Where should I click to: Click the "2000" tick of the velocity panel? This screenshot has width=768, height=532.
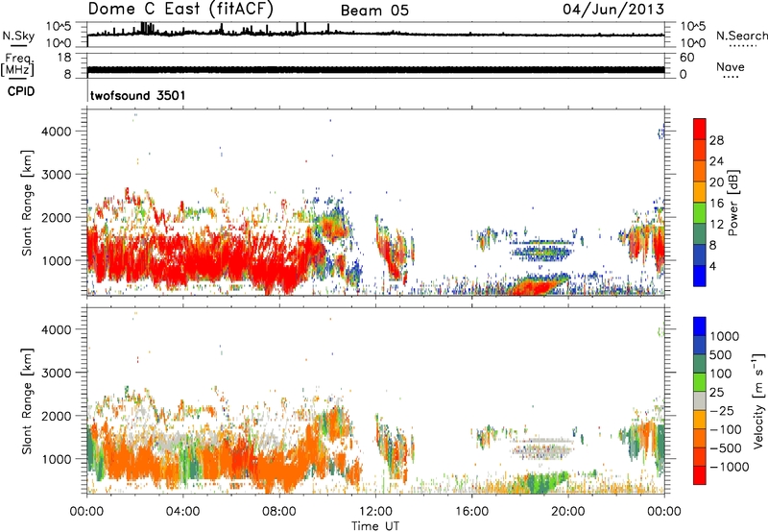57,416
